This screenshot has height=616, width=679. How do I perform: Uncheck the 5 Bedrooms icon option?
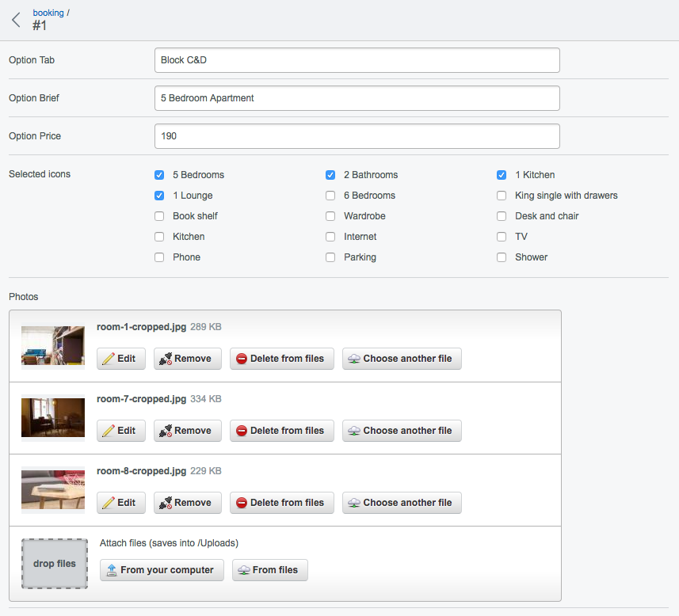click(x=159, y=175)
